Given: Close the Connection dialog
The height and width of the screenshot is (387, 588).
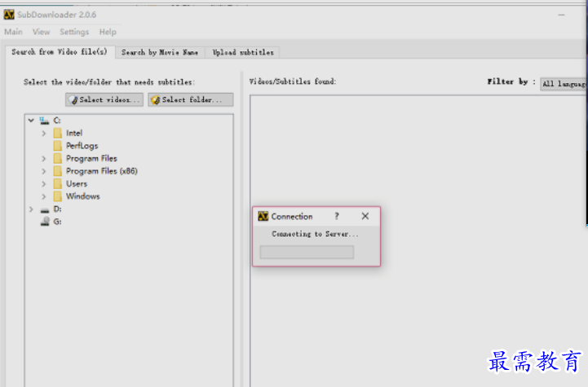Looking at the screenshot, I should click(x=365, y=216).
